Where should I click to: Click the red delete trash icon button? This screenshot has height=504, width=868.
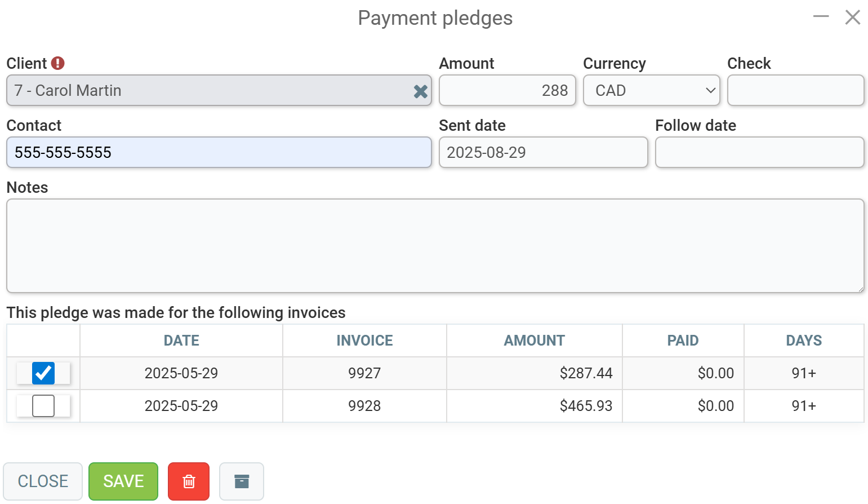point(189,481)
